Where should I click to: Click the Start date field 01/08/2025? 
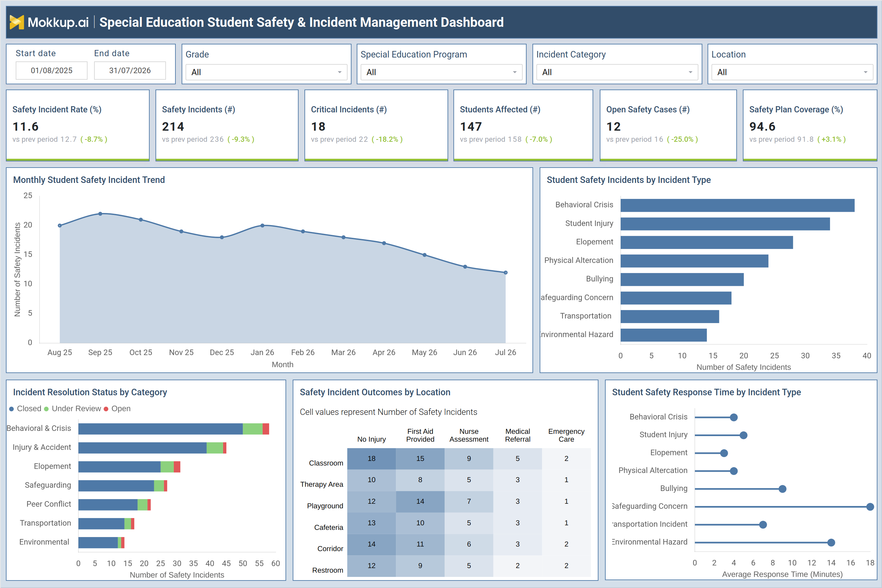51,71
